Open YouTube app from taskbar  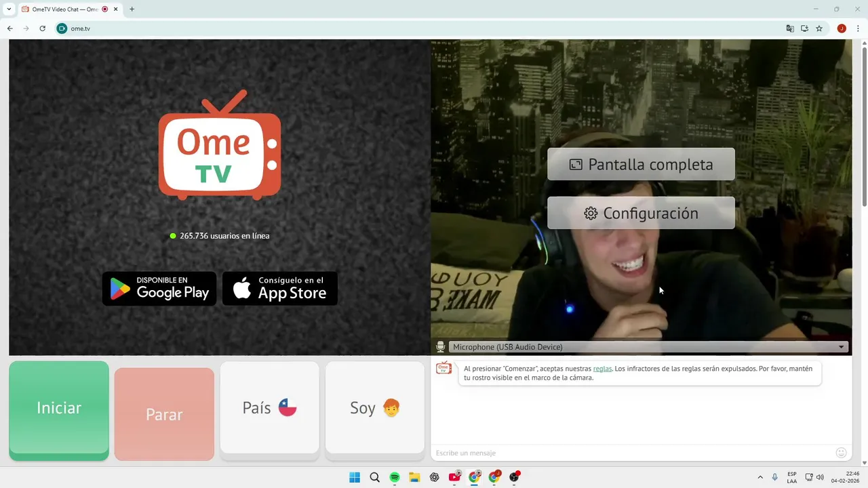click(x=454, y=477)
